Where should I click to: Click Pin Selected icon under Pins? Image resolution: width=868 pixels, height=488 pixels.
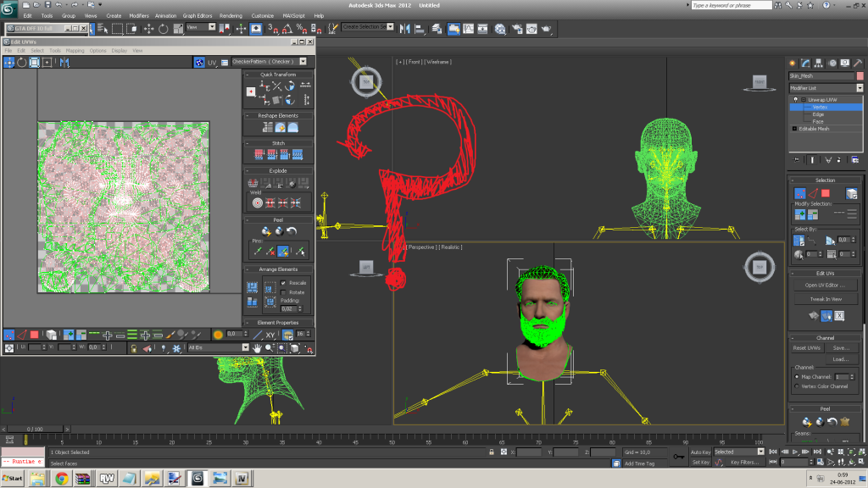click(x=258, y=252)
